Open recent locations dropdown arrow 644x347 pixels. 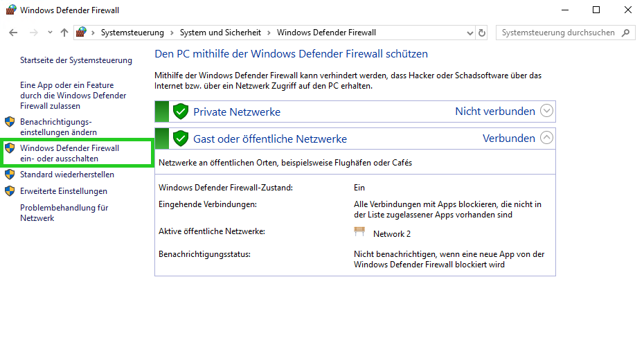pos(50,33)
